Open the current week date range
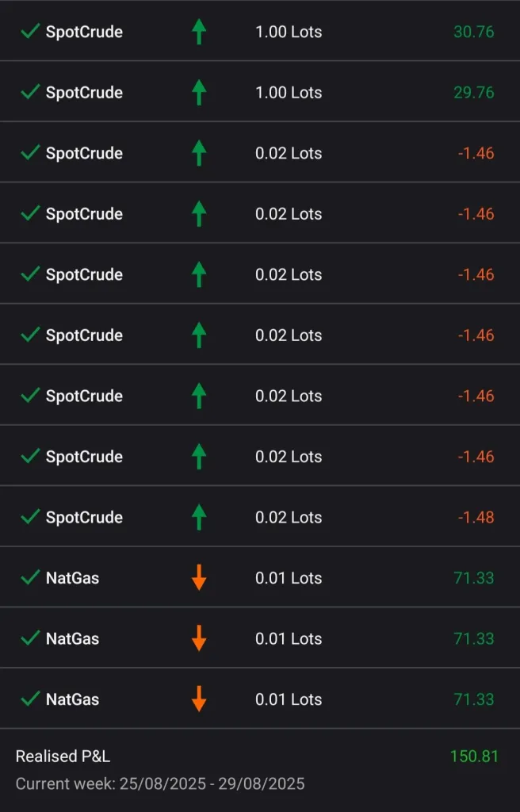Viewport: 520px width, 812px height. [160, 783]
